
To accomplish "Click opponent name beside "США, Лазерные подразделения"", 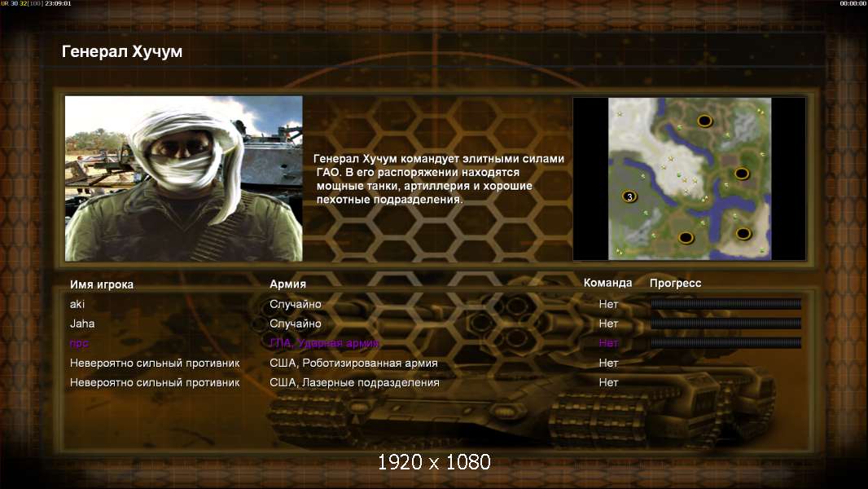I will tap(155, 383).
